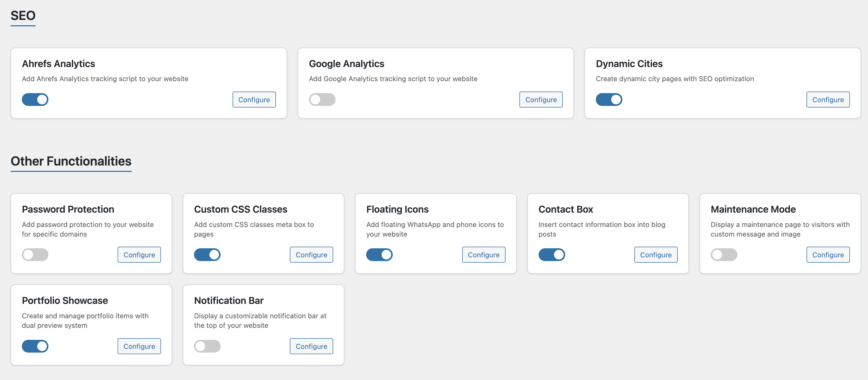Click Configure for Dynamic Cities
The width and height of the screenshot is (868, 380).
pyautogui.click(x=828, y=100)
